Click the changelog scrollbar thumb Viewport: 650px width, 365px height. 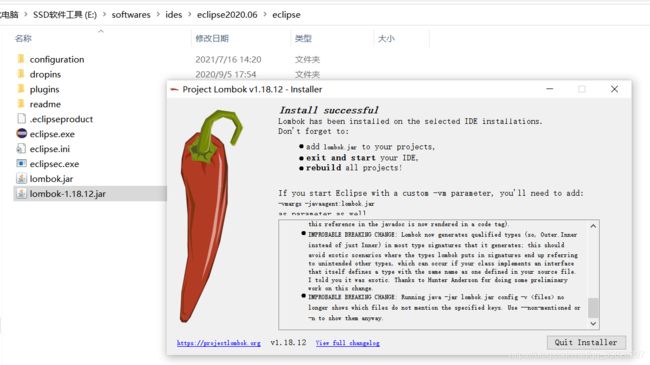593,307
